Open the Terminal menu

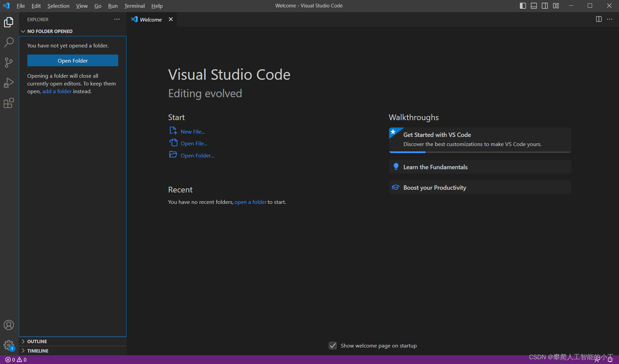tap(134, 6)
